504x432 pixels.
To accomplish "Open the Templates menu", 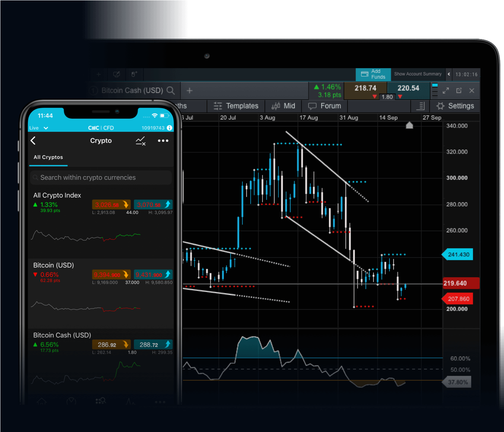I will coord(236,106).
